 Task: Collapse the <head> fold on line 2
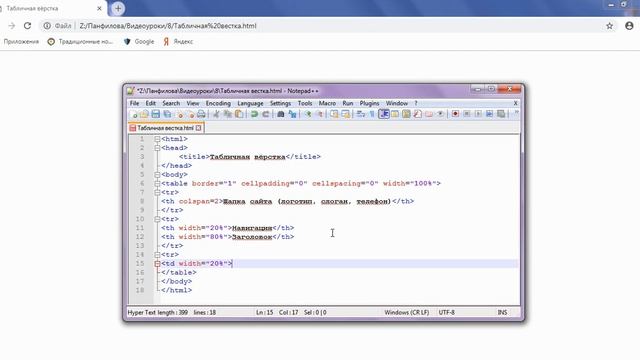point(157,148)
